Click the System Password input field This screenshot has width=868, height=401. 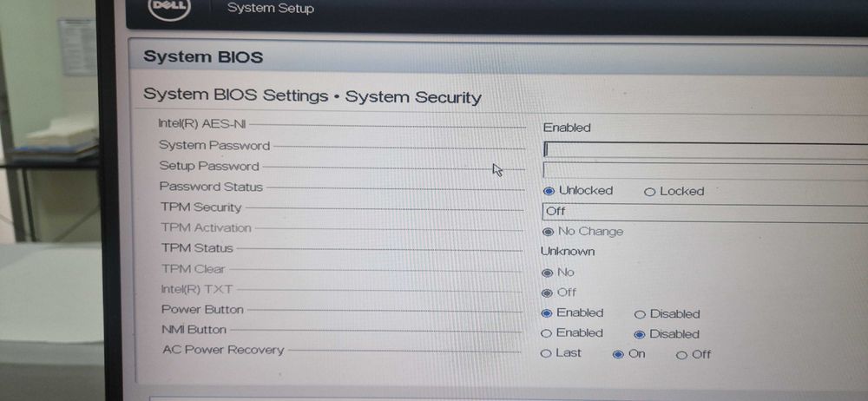click(x=703, y=149)
